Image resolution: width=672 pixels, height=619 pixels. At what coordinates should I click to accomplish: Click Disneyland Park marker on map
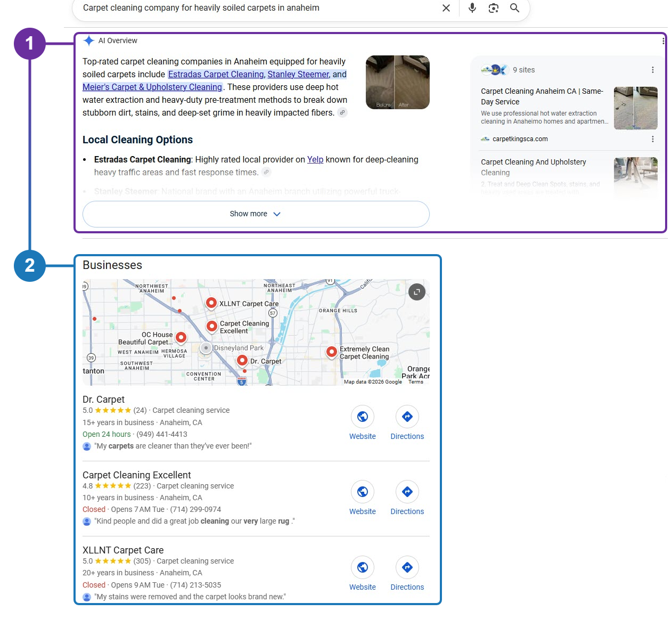(206, 348)
